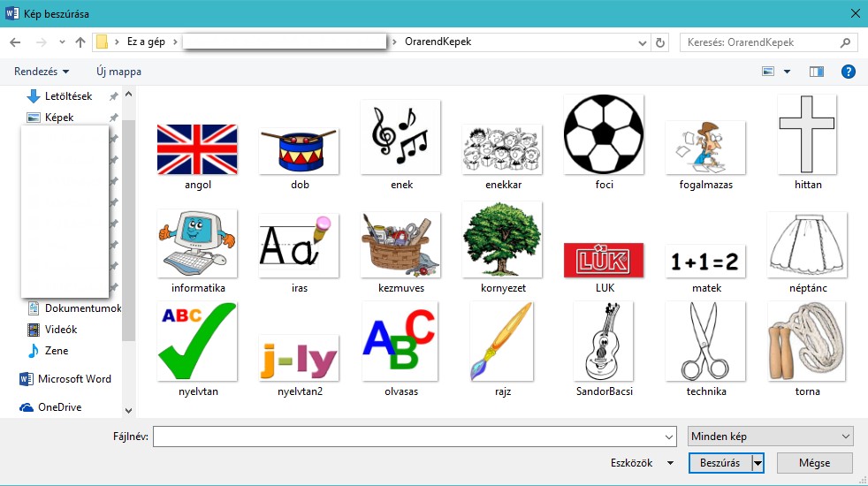The height and width of the screenshot is (486, 868).
Task: Open help with the question mark
Action: coord(848,72)
